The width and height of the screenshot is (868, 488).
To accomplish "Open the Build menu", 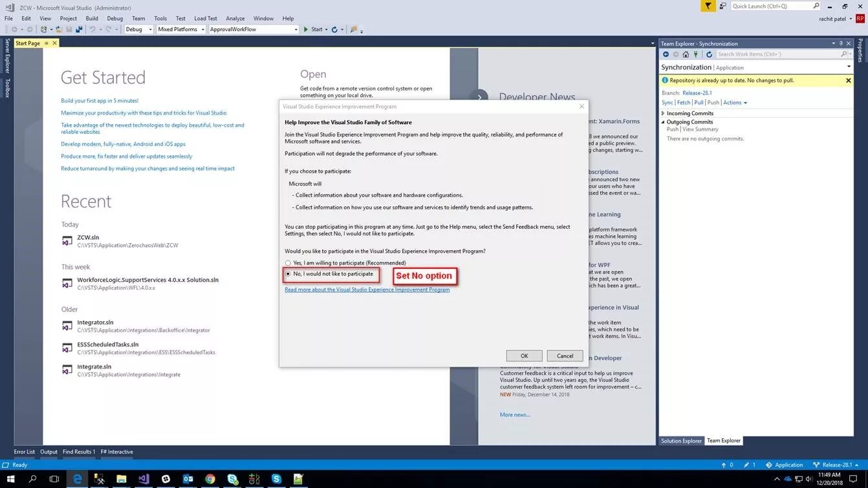I will coord(92,19).
